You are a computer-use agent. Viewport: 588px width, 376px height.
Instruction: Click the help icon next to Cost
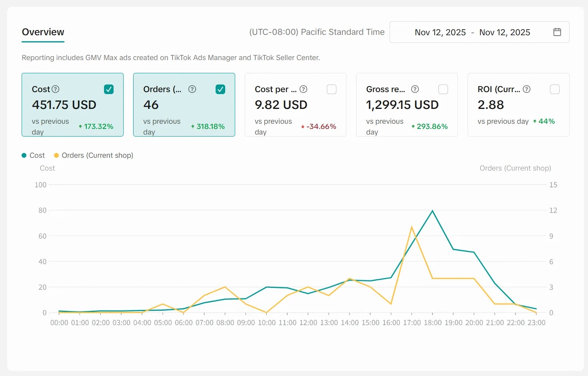tap(56, 89)
